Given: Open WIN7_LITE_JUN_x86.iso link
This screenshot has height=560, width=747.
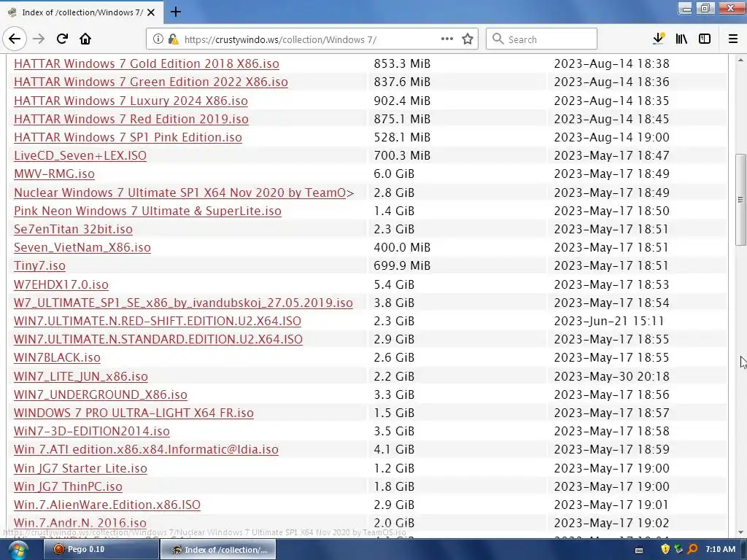Looking at the screenshot, I should (80, 377).
